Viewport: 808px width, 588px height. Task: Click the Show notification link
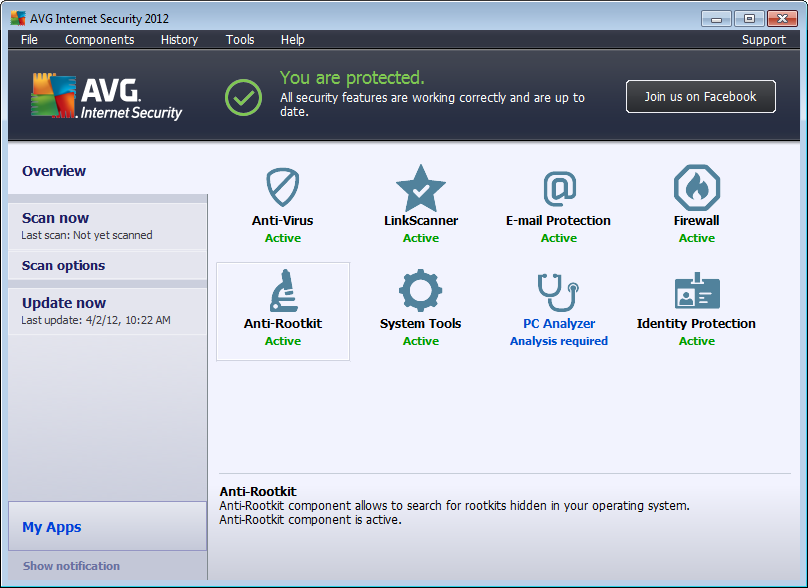point(71,566)
